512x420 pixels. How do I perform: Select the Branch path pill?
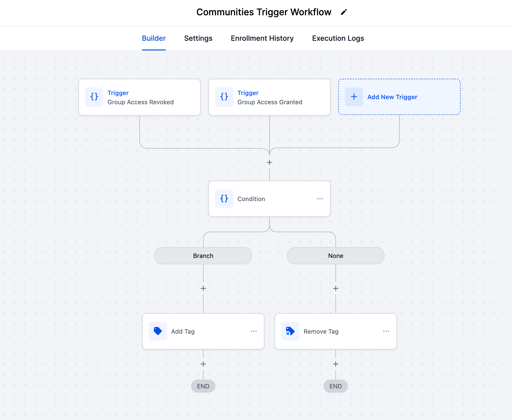coord(203,256)
